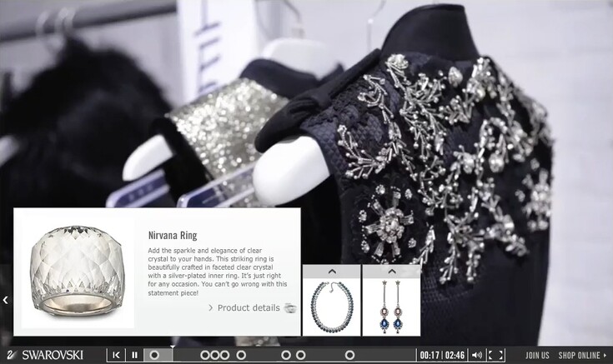Expand the necklace product card
Screen dimensions: 613x364
(331, 272)
